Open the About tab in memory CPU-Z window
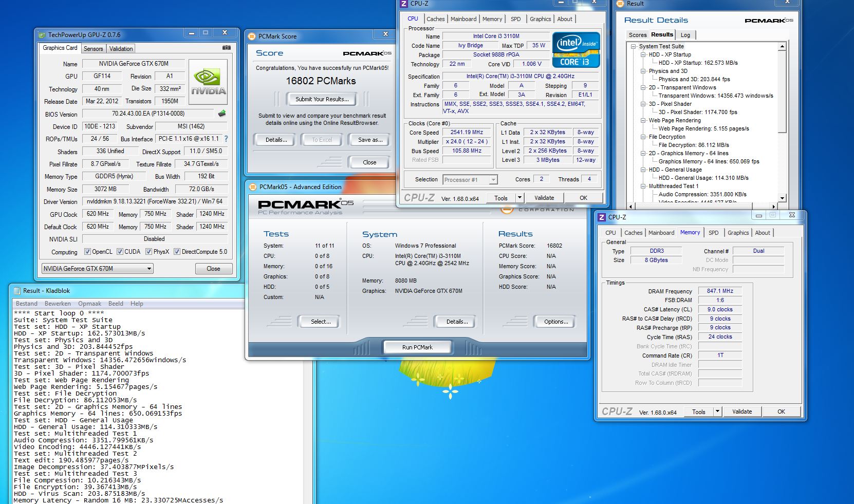Image resolution: width=854 pixels, height=504 pixels. 763,233
